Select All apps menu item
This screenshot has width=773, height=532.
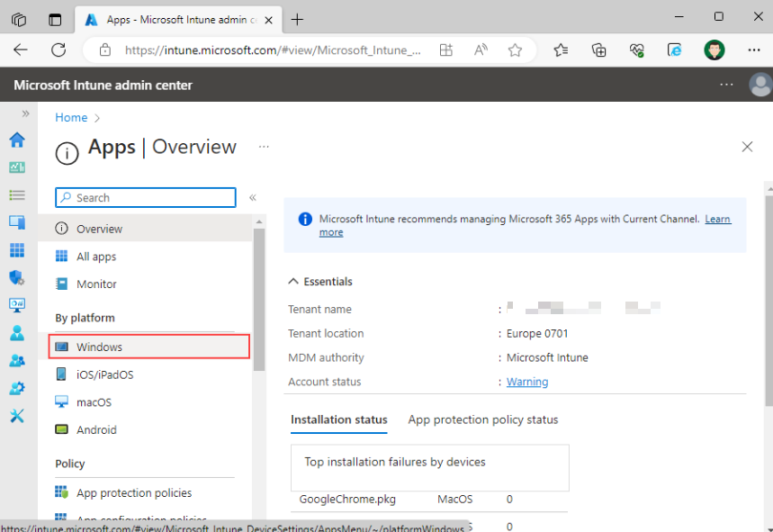click(x=146, y=257)
